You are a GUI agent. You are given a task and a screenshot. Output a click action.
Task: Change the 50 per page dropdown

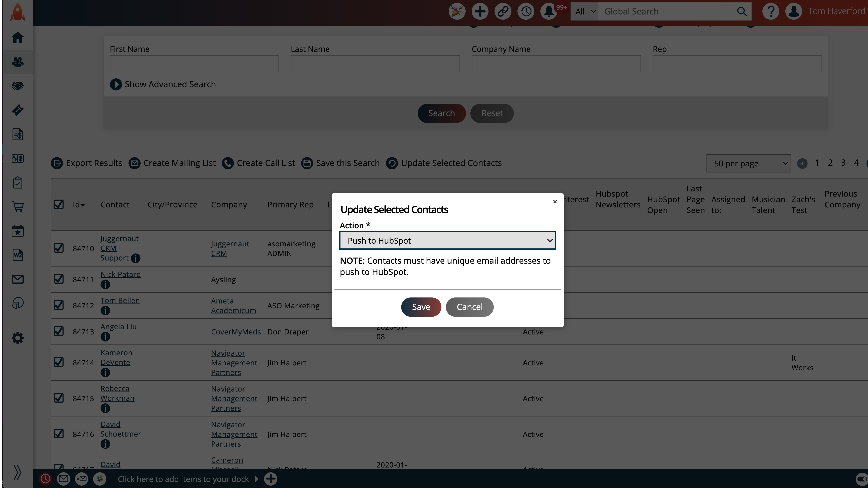click(x=748, y=163)
